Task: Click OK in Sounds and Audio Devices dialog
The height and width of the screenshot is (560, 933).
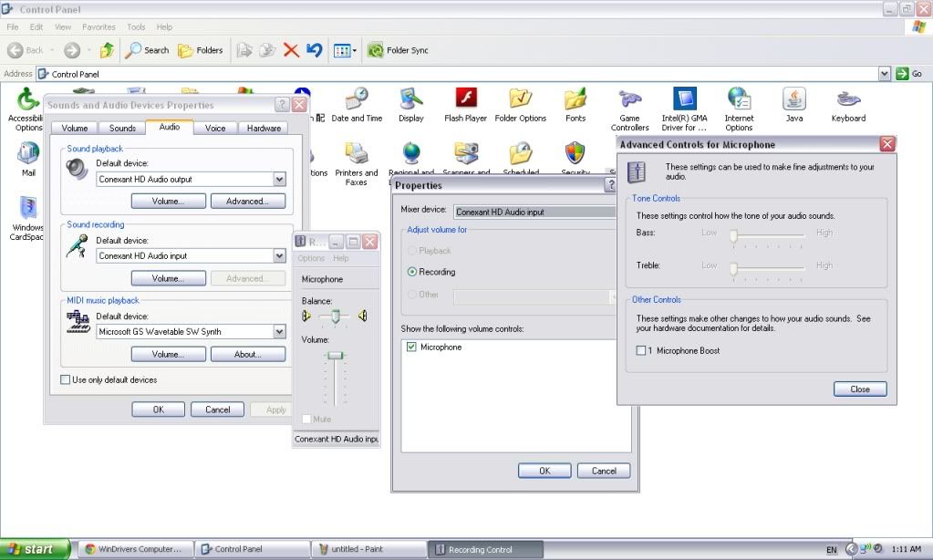Action: (159, 410)
